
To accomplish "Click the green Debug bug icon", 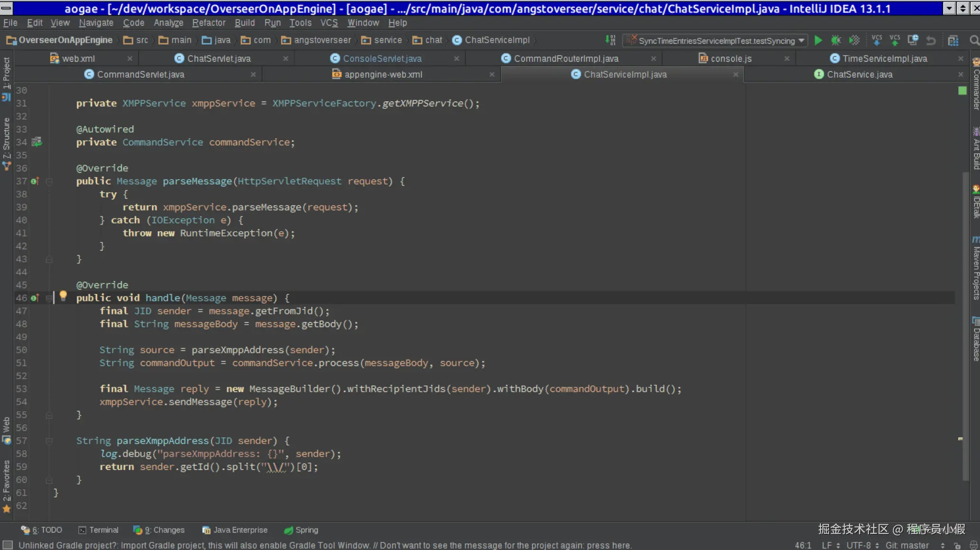I will tap(836, 40).
